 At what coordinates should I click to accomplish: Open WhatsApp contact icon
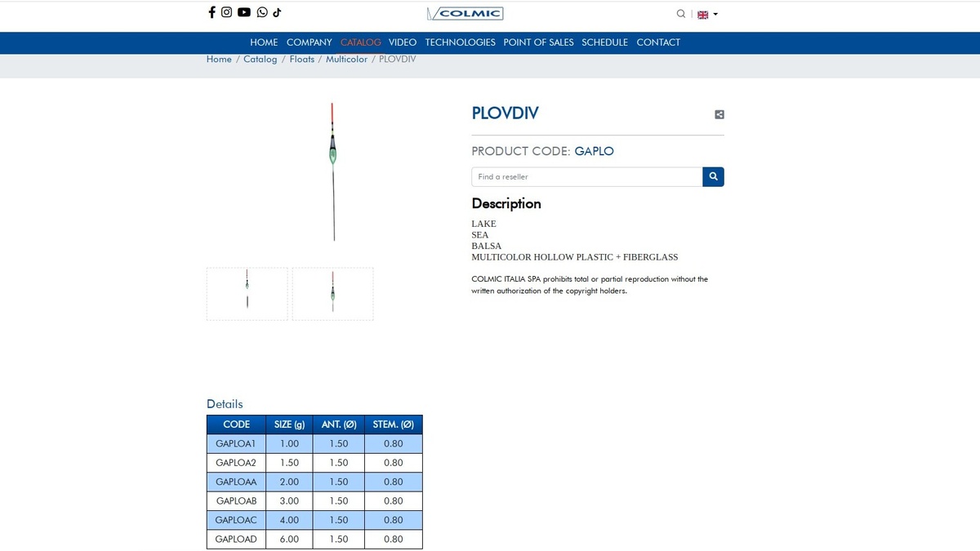tap(262, 12)
